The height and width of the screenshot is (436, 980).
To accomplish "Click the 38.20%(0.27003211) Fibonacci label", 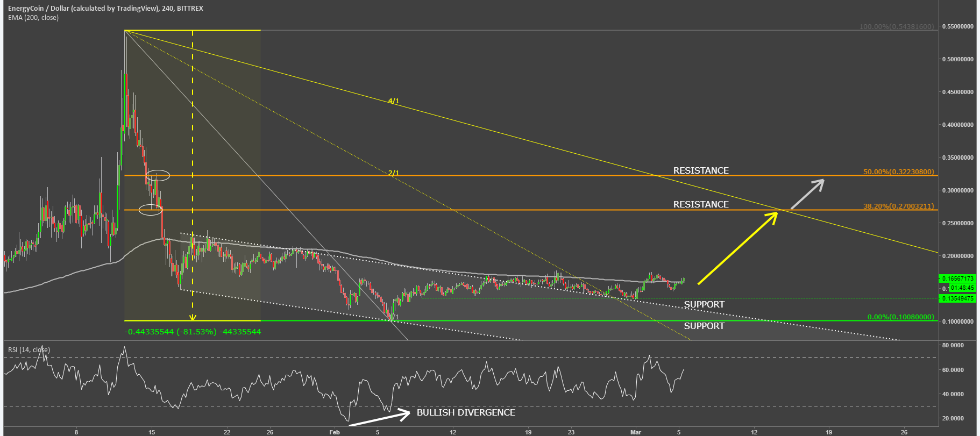I will [x=899, y=206].
